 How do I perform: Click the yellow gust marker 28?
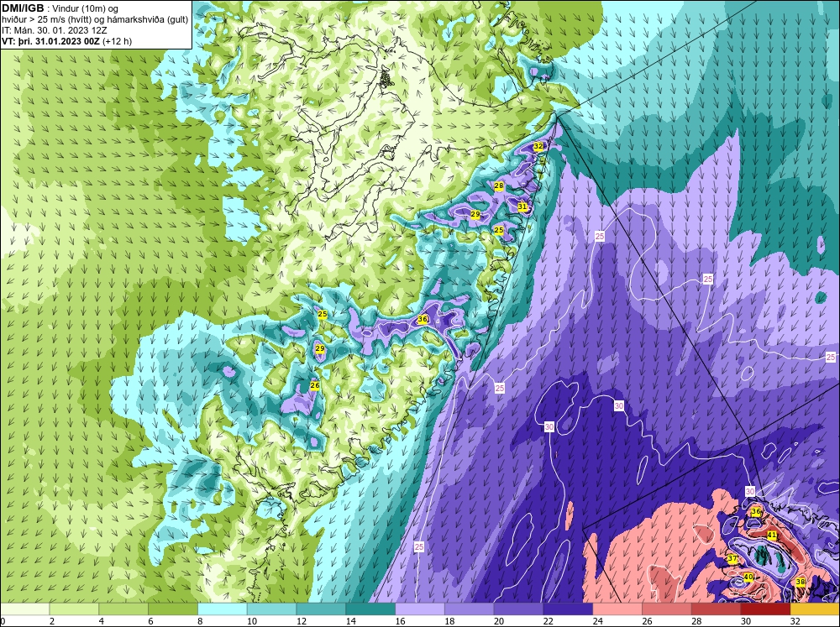499,185
